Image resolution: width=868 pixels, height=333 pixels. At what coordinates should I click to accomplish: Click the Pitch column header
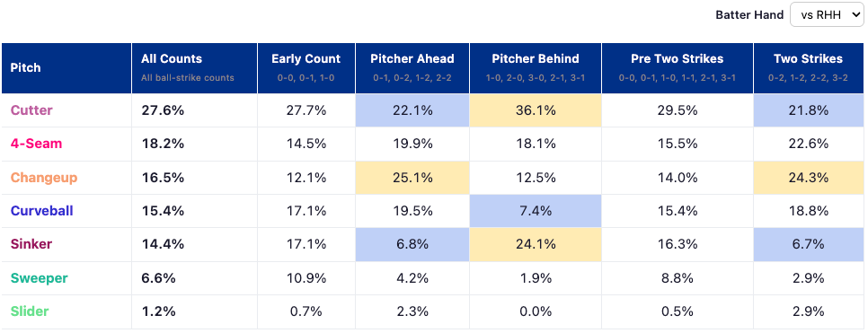(x=66, y=68)
